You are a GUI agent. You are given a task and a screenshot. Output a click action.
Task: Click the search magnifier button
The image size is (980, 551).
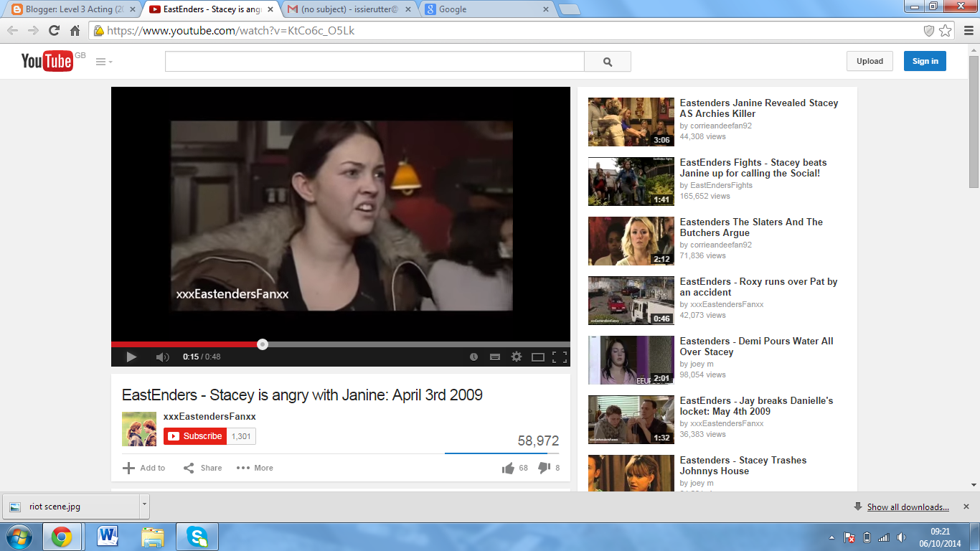coord(608,62)
